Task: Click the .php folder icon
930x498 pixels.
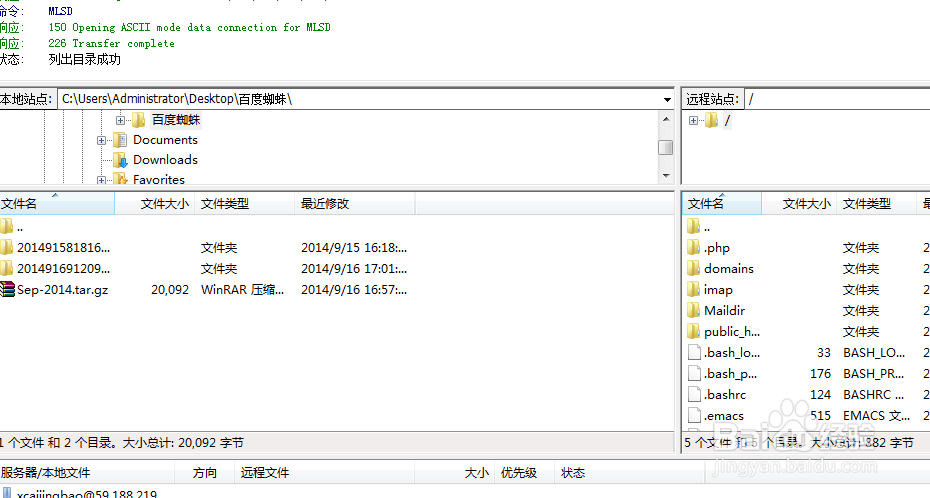Action: (x=694, y=247)
